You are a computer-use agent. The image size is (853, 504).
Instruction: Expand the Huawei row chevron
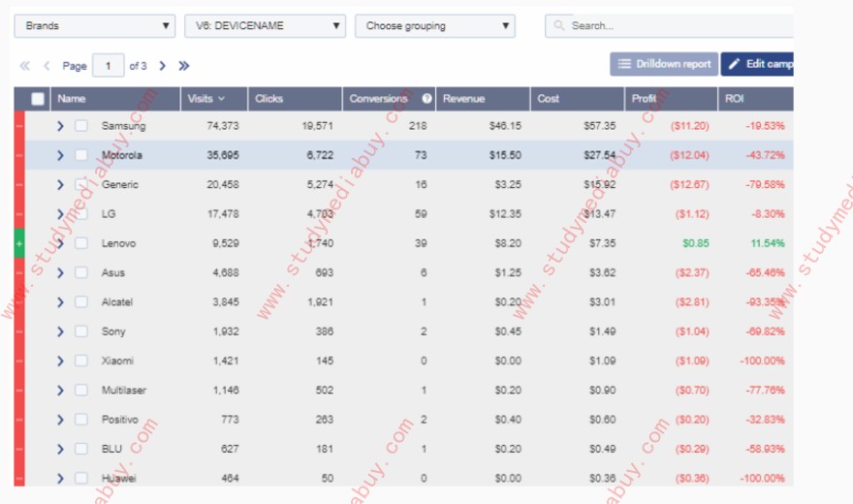click(60, 478)
